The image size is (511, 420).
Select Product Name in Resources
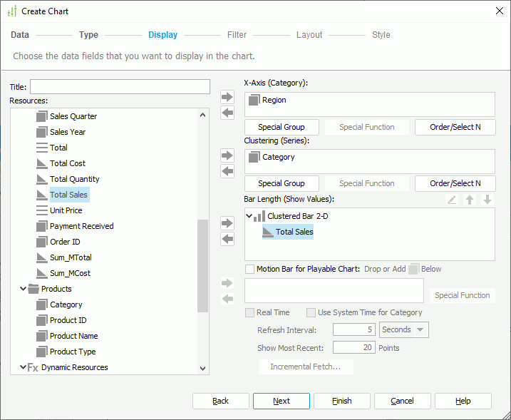(x=73, y=336)
